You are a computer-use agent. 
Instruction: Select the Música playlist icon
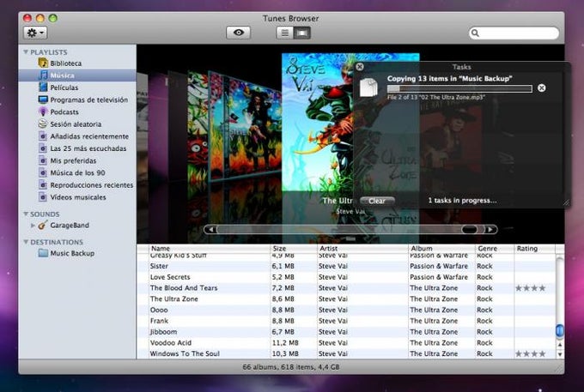click(43, 75)
